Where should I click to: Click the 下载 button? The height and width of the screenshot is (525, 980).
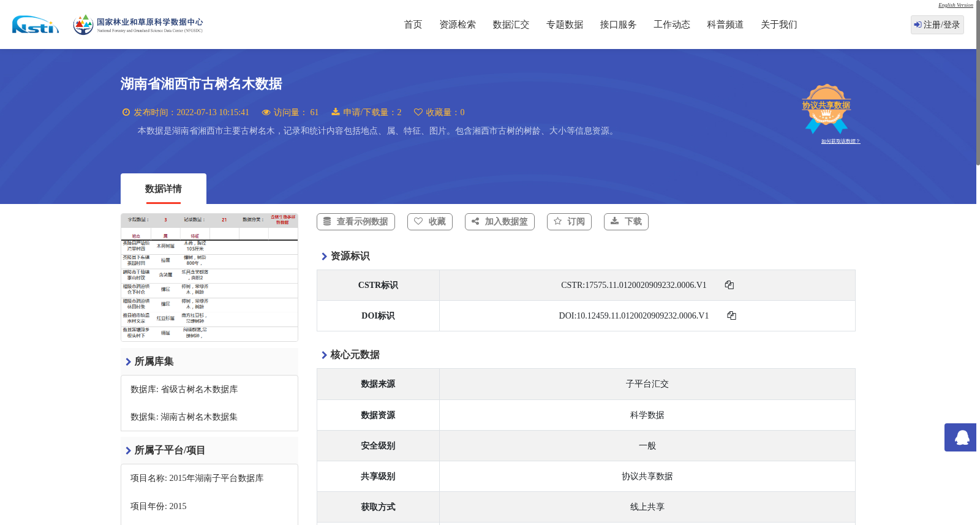[x=626, y=222]
